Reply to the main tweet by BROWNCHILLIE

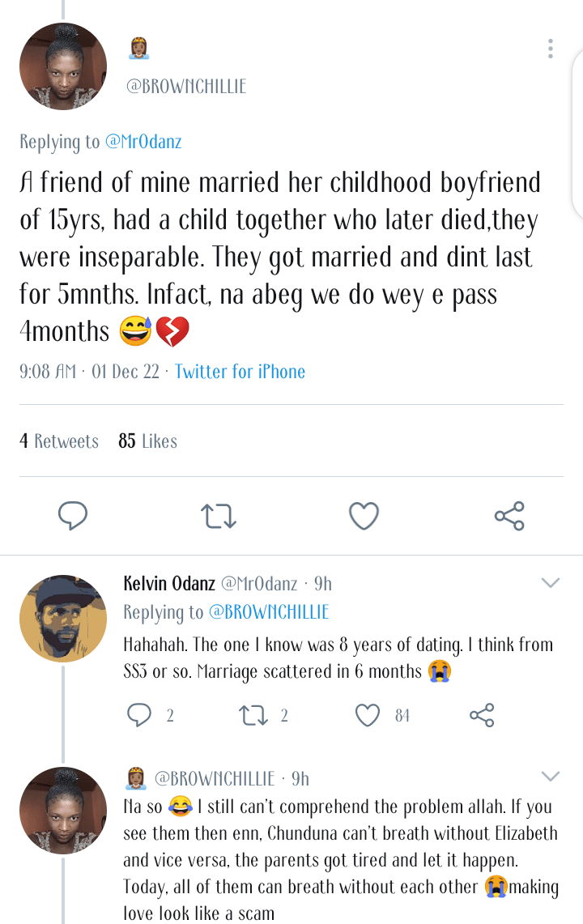click(73, 515)
